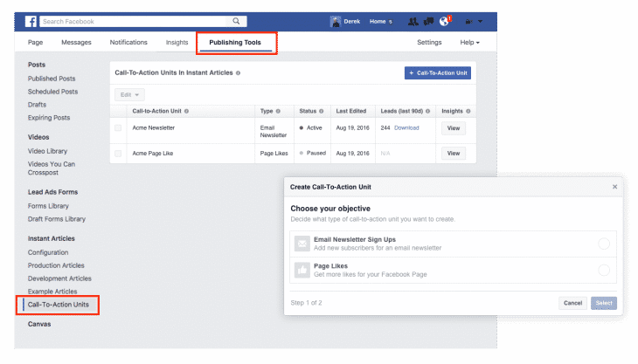This screenshot has height=364, width=638.
Task: Open Canvas section in sidebar
Action: pos(39,324)
